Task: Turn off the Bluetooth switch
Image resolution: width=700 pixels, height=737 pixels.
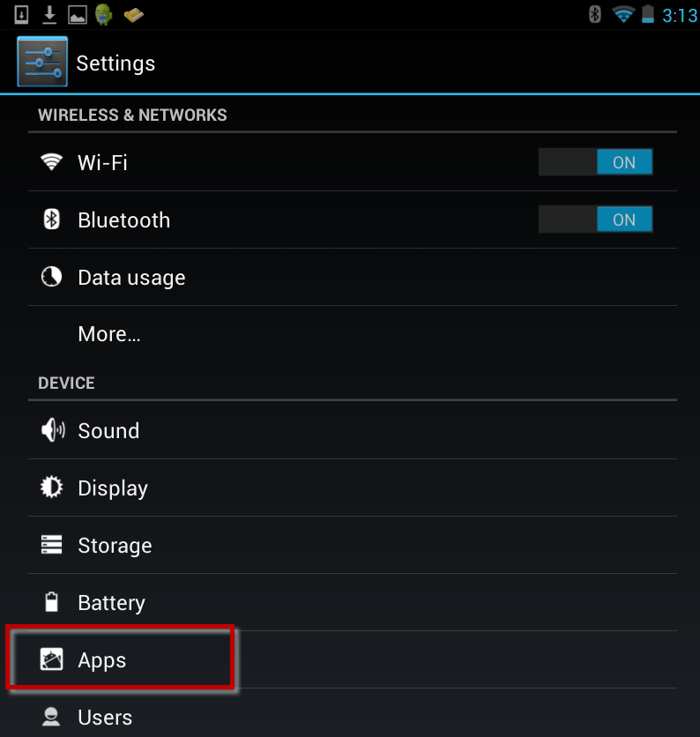Action: tap(595, 220)
